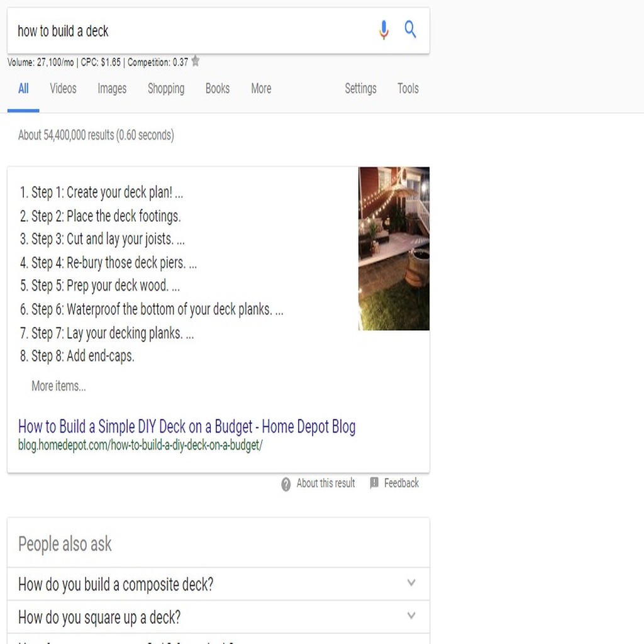Screen dimensions: 644x644
Task: Star the keyword next to Competition score
Action: [196, 61]
